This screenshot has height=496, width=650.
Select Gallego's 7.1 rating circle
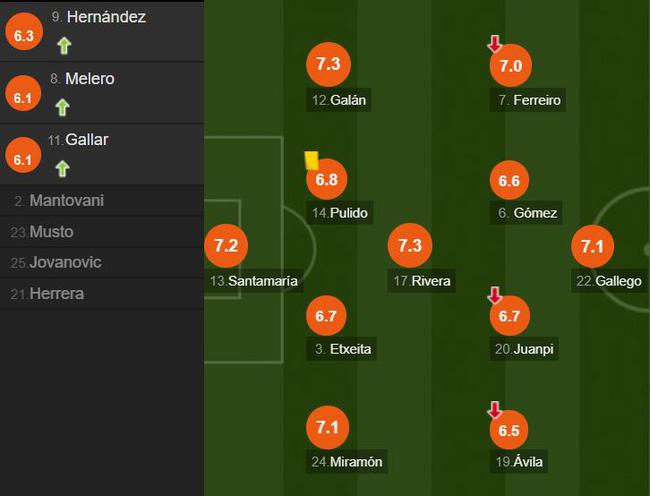pyautogui.click(x=593, y=246)
